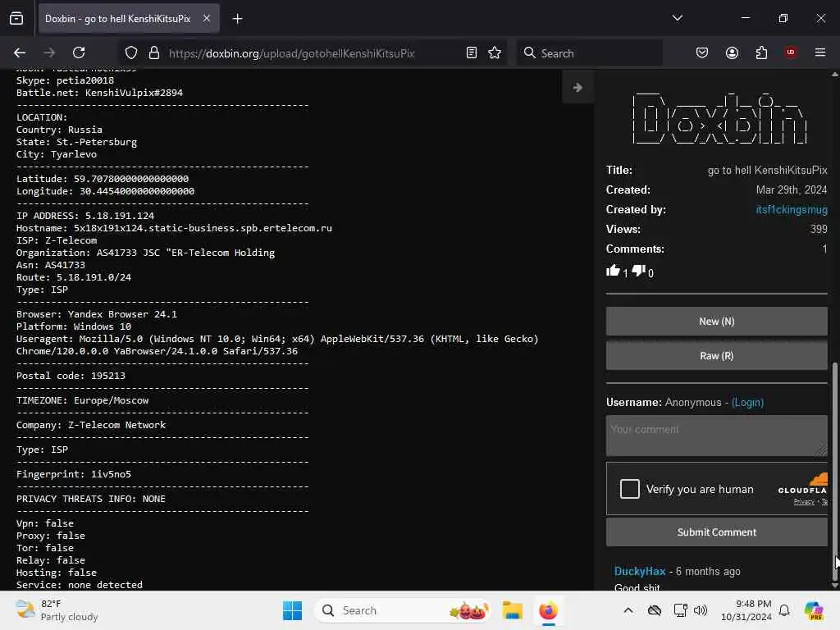Open the taskbar clock and date
The width and height of the screenshot is (840, 630).
746,610
